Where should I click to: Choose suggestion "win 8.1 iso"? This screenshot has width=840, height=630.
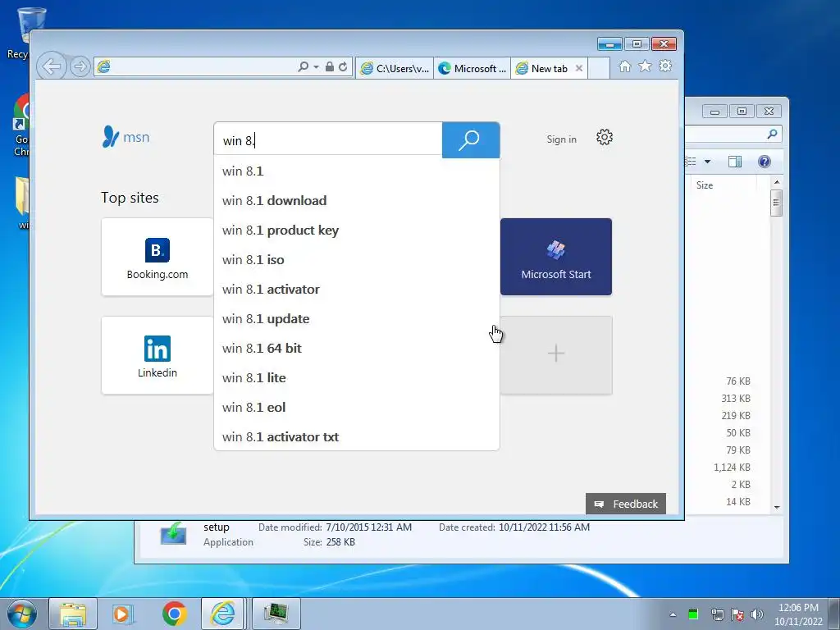356,259
